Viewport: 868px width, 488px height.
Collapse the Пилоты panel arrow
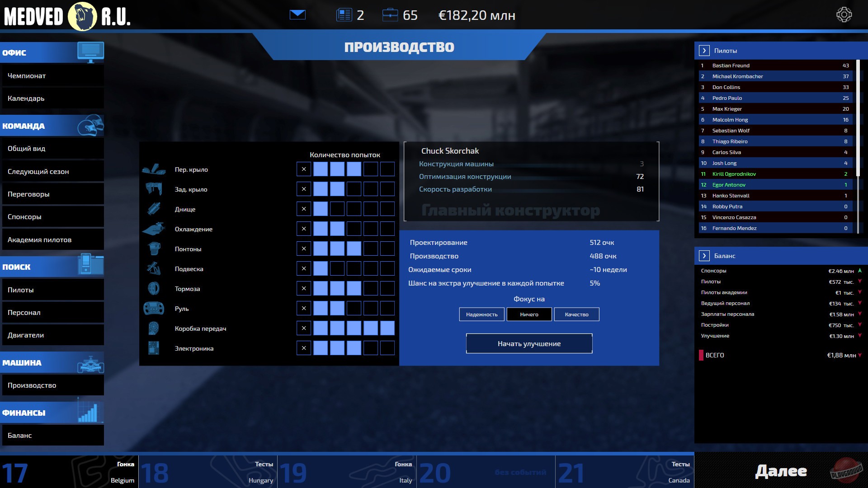coord(704,51)
